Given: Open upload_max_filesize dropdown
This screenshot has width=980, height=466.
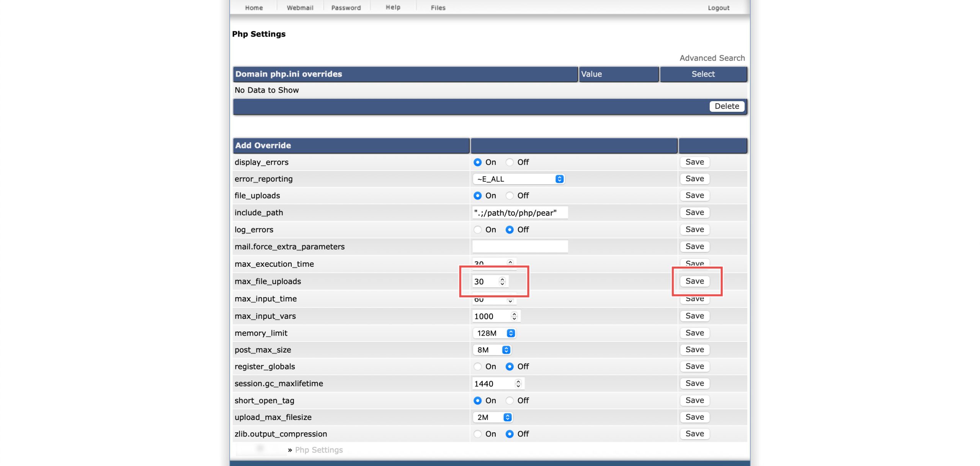Looking at the screenshot, I should pyautogui.click(x=493, y=417).
